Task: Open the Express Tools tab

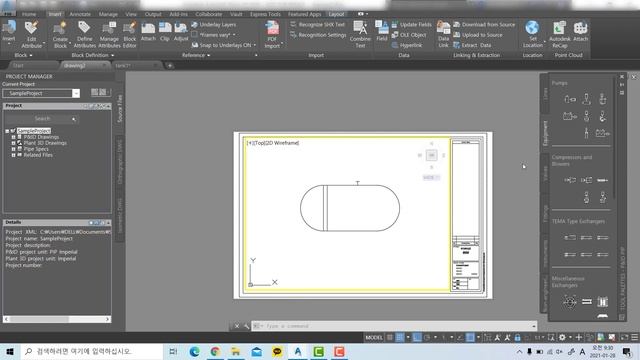Action: (x=265, y=14)
